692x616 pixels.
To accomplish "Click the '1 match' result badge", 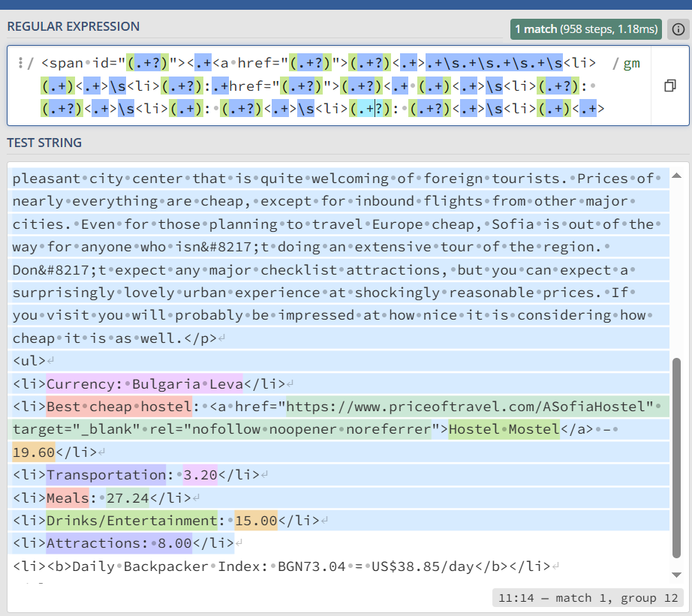I will [585, 30].
